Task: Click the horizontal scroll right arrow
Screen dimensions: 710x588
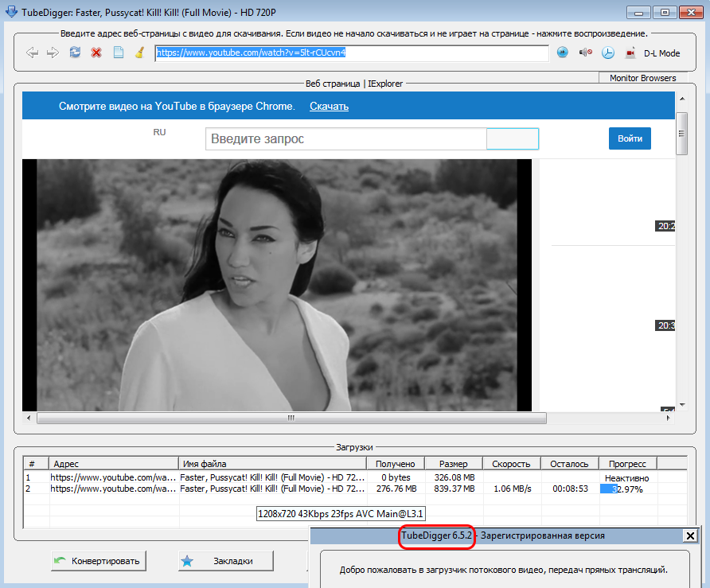Action: click(669, 418)
